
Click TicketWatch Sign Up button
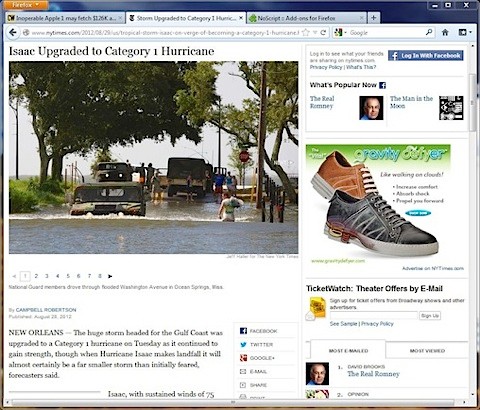(x=430, y=315)
